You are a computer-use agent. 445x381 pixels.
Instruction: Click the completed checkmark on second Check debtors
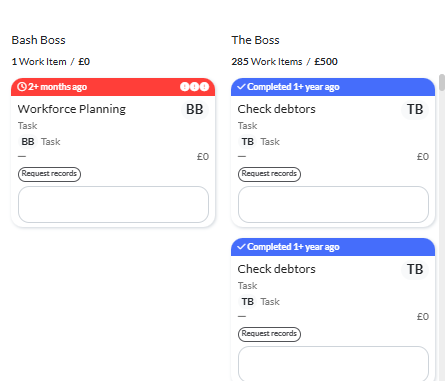[241, 247]
